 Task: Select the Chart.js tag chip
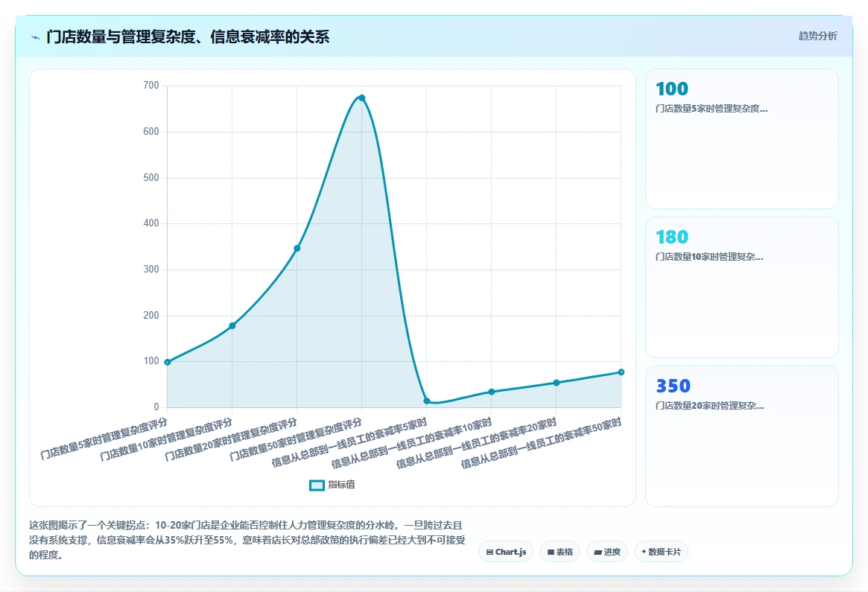pos(506,552)
